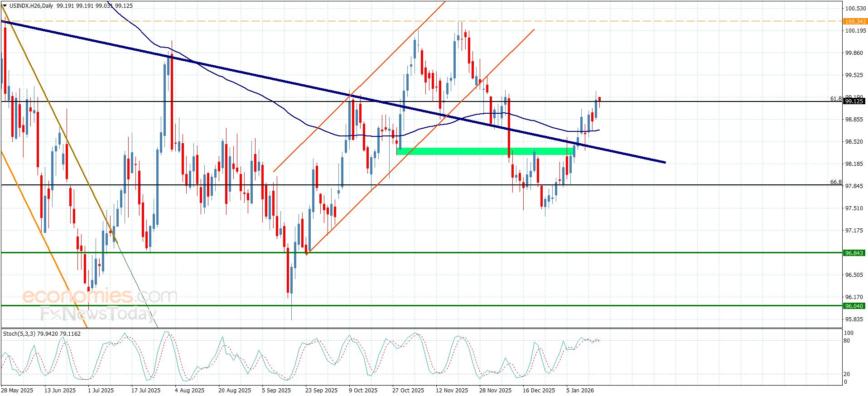Select the 66.8 level label
Viewport: 868px width, 396px height.
pyautogui.click(x=836, y=182)
